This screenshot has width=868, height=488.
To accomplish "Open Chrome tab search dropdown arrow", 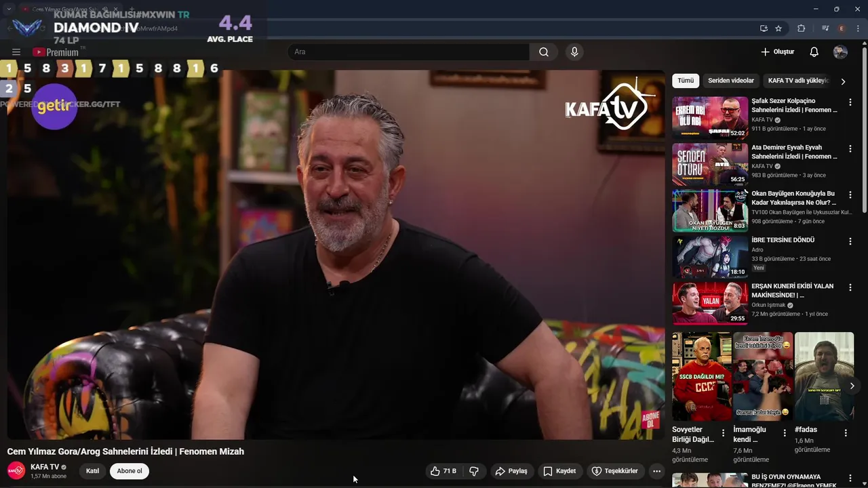I will [9, 9].
